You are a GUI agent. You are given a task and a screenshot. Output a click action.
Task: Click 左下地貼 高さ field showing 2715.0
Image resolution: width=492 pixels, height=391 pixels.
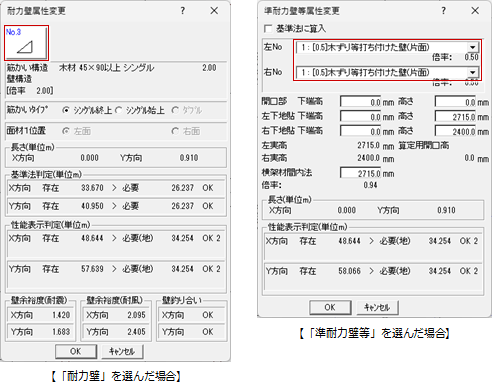[x=456, y=117]
